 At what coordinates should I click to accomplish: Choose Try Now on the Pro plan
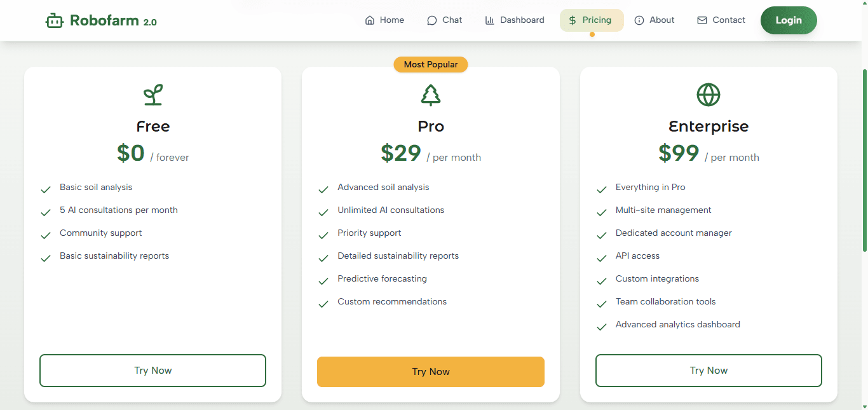click(431, 372)
